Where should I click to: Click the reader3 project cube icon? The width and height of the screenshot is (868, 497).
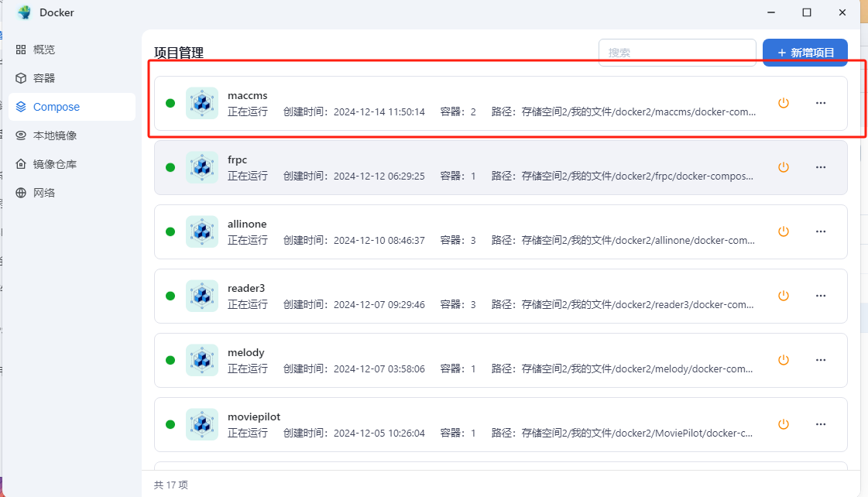pos(202,296)
